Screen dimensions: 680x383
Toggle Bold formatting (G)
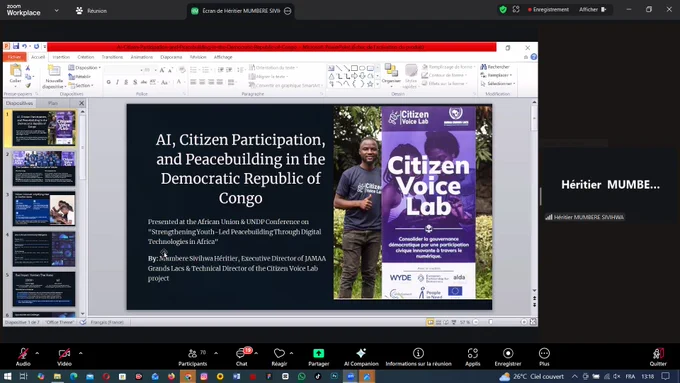108,82
